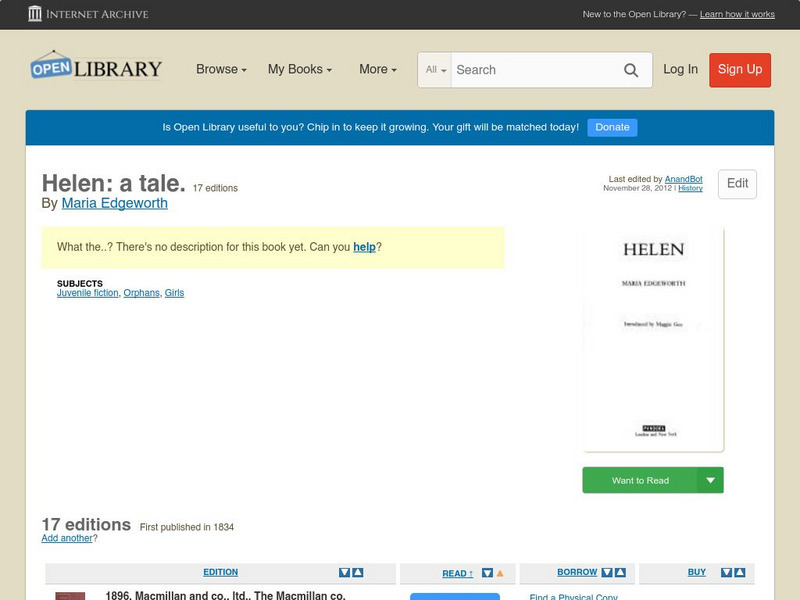
Task: Expand the Want to Read options arrow
Action: click(x=710, y=480)
